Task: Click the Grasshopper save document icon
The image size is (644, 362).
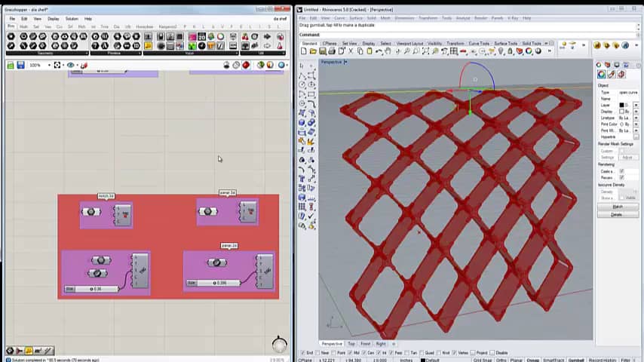Action: coord(20,66)
